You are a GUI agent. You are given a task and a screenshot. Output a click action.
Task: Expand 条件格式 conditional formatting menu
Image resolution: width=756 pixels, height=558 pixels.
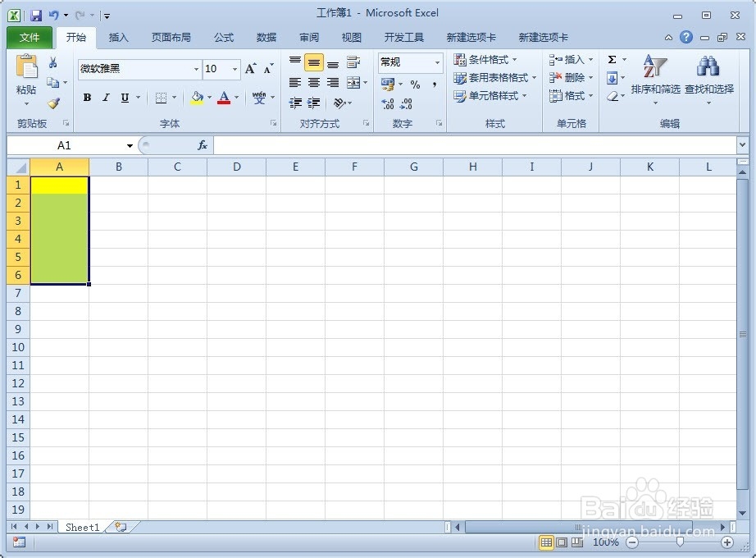[485, 60]
